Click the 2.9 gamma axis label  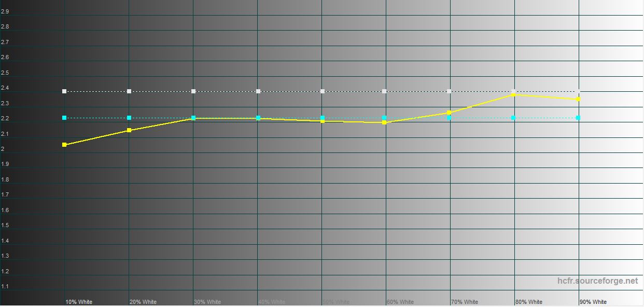coord(5,11)
